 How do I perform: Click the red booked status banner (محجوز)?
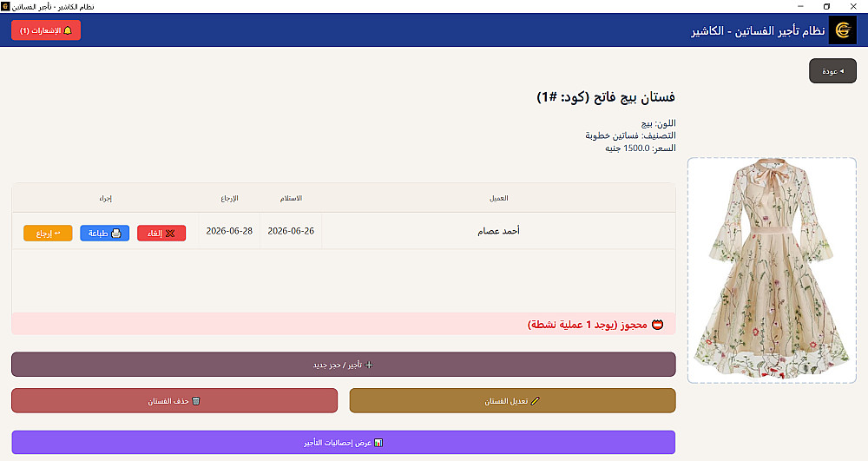pyautogui.click(x=343, y=325)
